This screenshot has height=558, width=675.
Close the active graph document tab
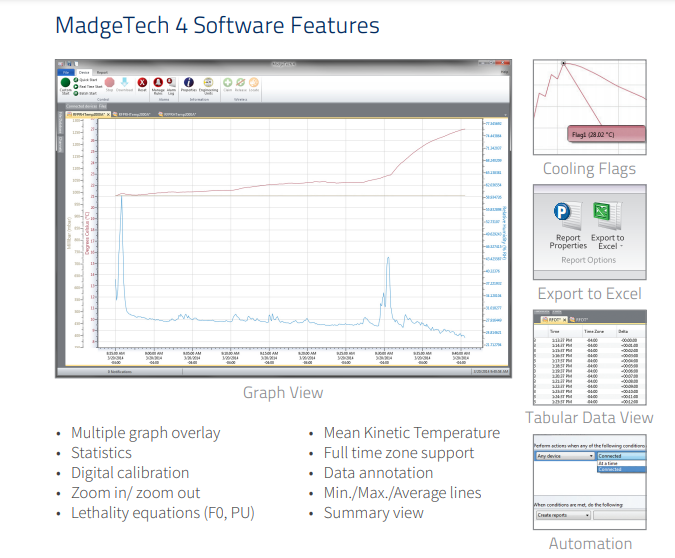[108, 114]
